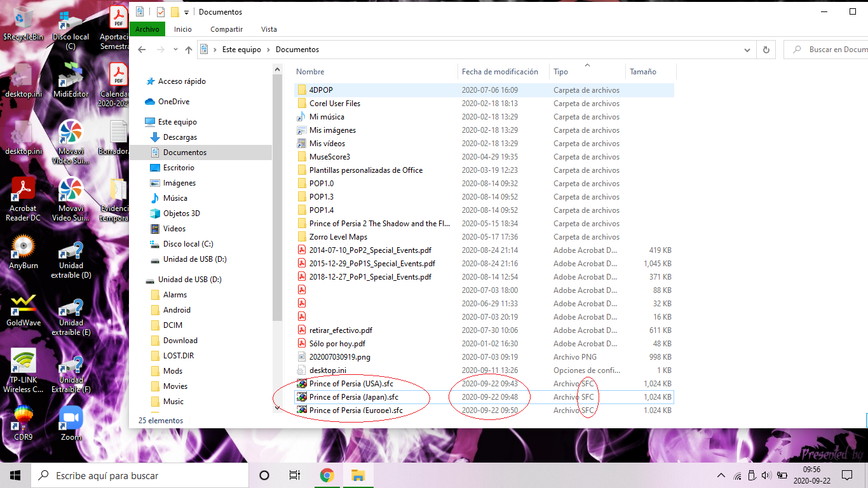
Task: Select the Corel User Files folder
Action: pyautogui.click(x=484, y=104)
